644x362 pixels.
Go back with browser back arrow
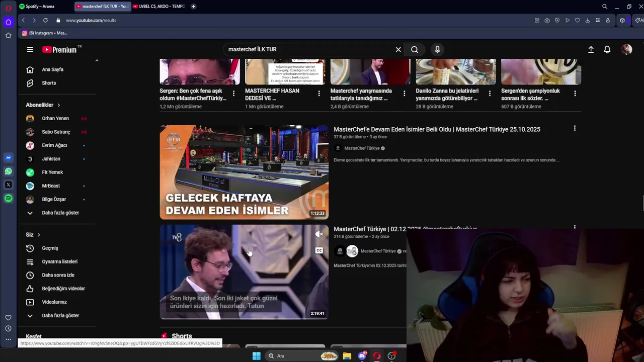[23, 20]
